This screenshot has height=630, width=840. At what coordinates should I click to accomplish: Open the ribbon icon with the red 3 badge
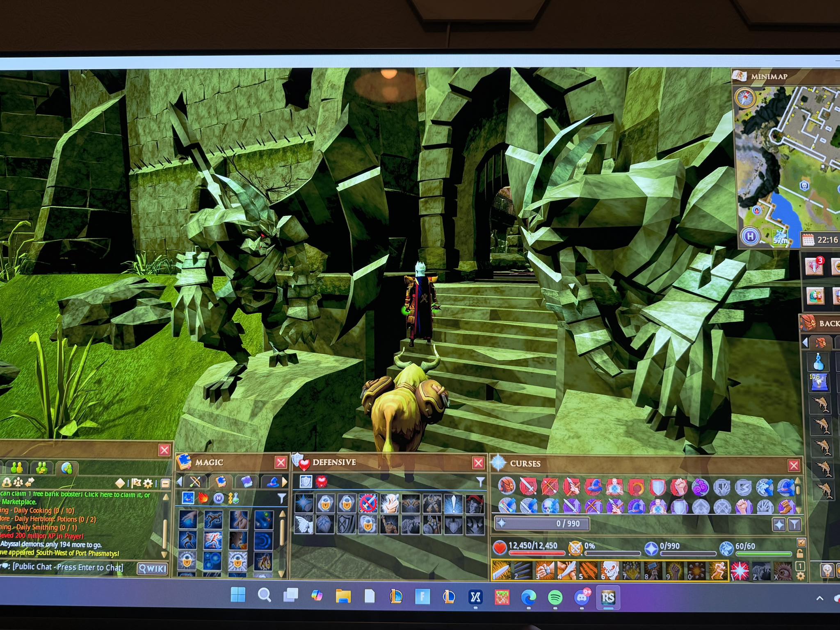tap(814, 266)
